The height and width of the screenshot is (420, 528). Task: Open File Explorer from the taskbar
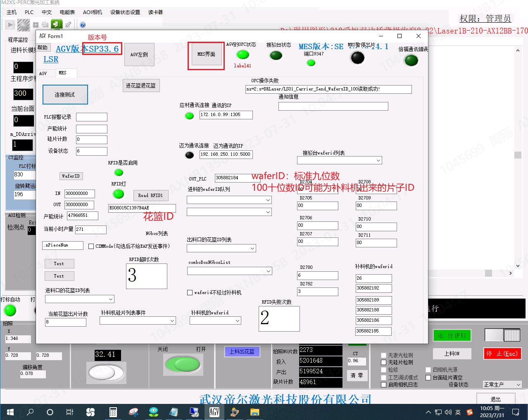(254, 412)
